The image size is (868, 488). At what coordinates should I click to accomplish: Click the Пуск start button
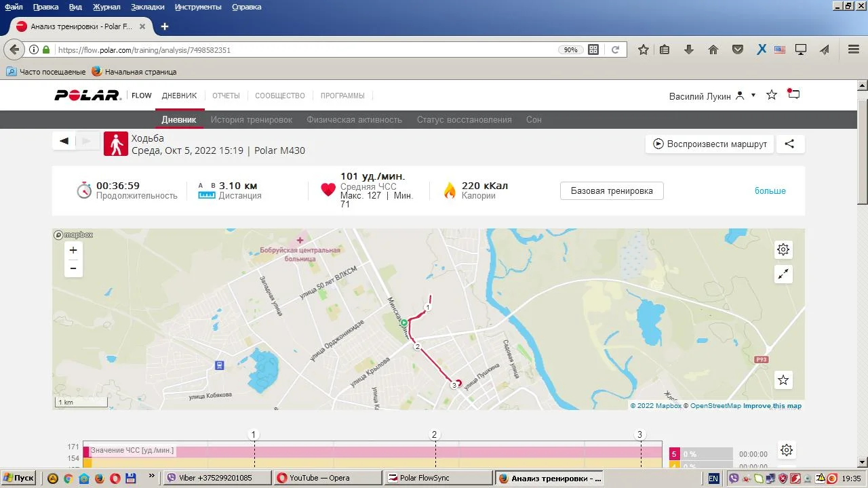[18, 478]
